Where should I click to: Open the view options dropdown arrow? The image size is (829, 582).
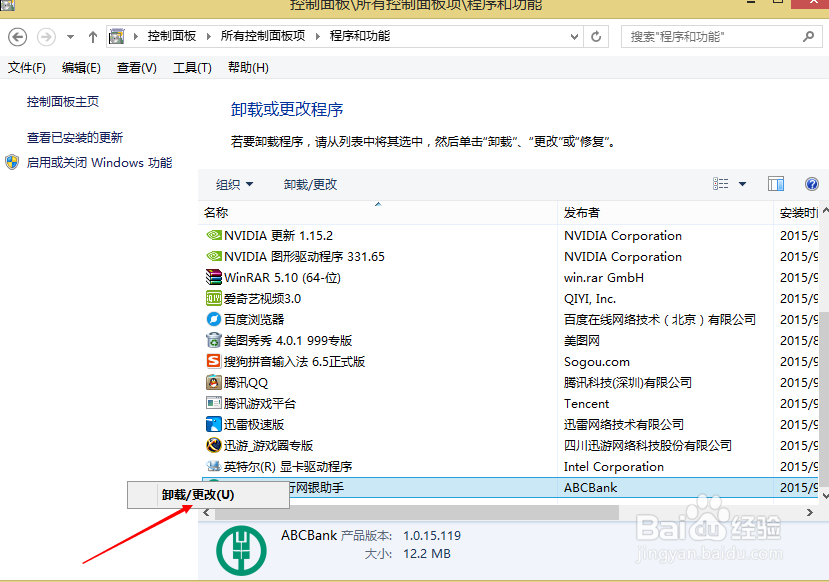coord(742,184)
